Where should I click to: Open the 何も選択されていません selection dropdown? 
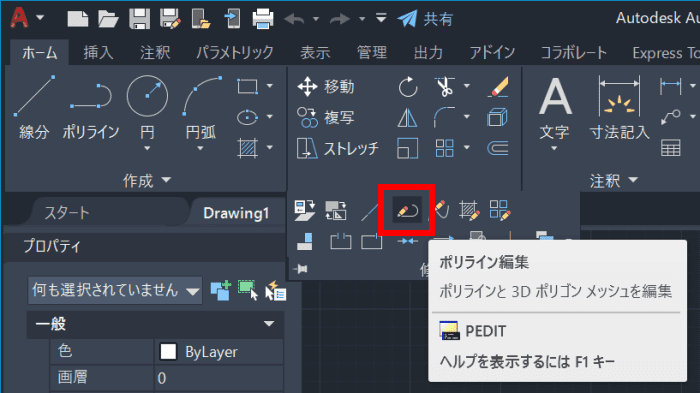(115, 291)
